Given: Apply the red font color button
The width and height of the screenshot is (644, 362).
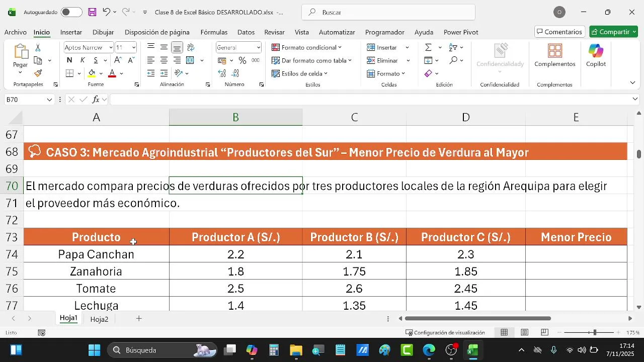Looking at the screenshot, I should click(112, 73).
